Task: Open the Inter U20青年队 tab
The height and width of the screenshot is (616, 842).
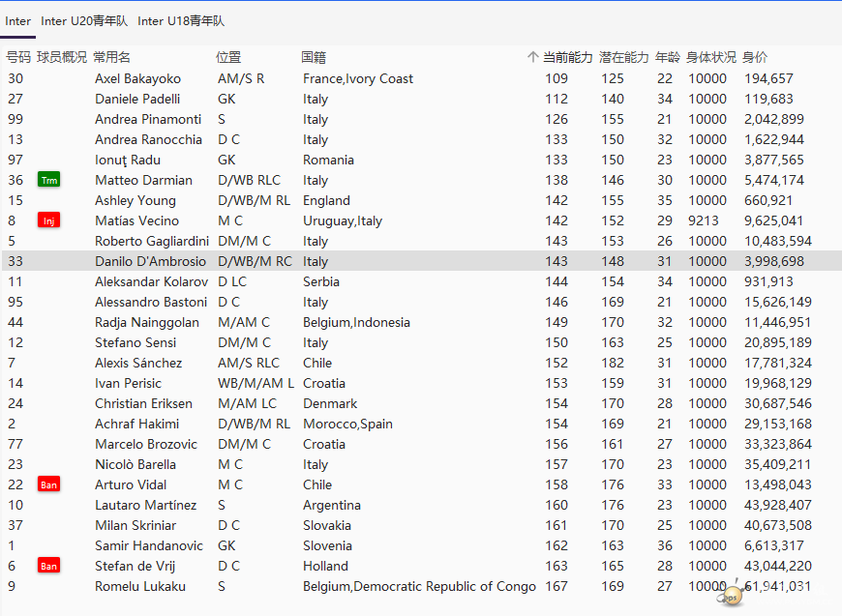Action: point(84,21)
